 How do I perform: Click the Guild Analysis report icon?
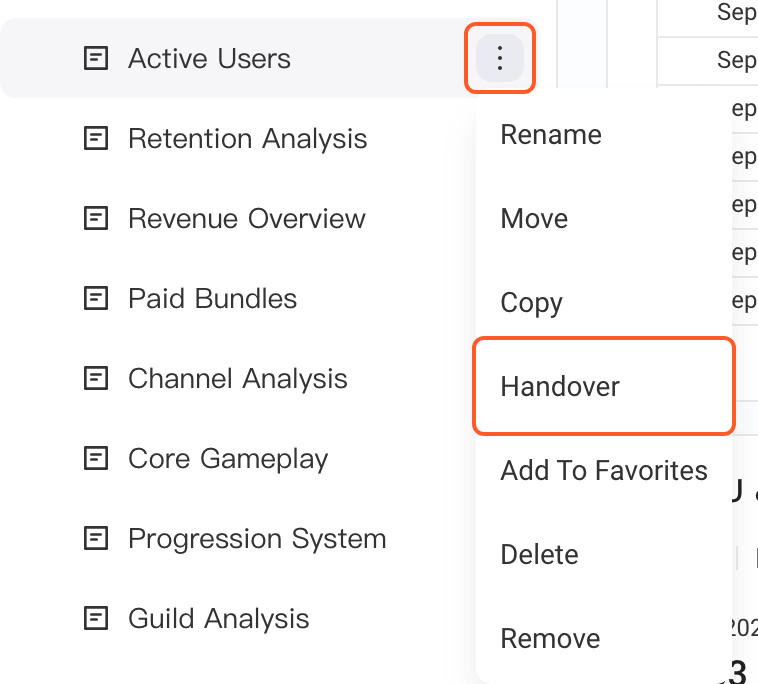[96, 618]
